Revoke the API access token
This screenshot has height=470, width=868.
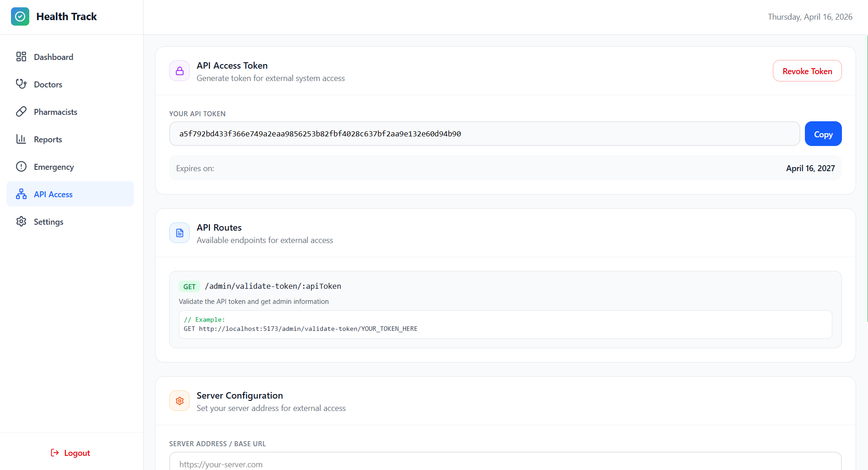tap(807, 70)
